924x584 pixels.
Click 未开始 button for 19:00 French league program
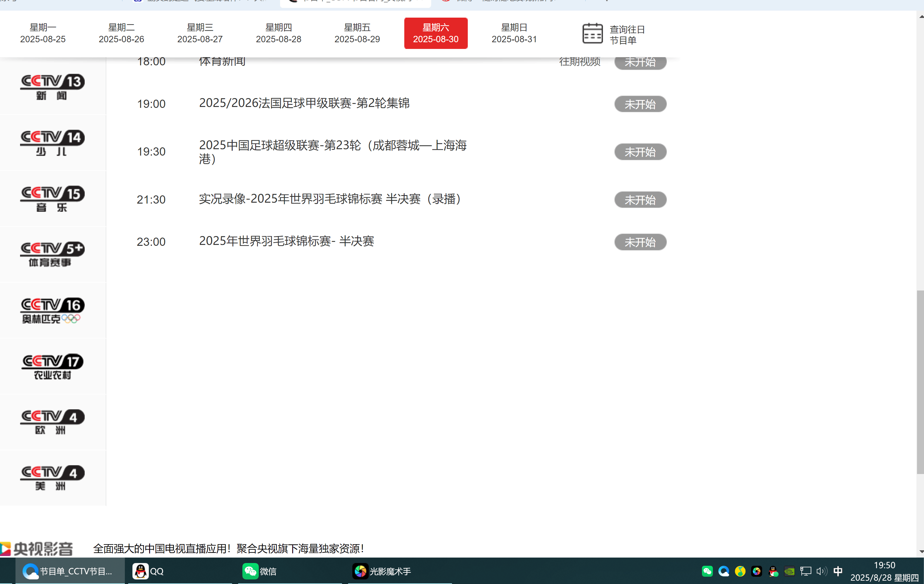tap(640, 104)
